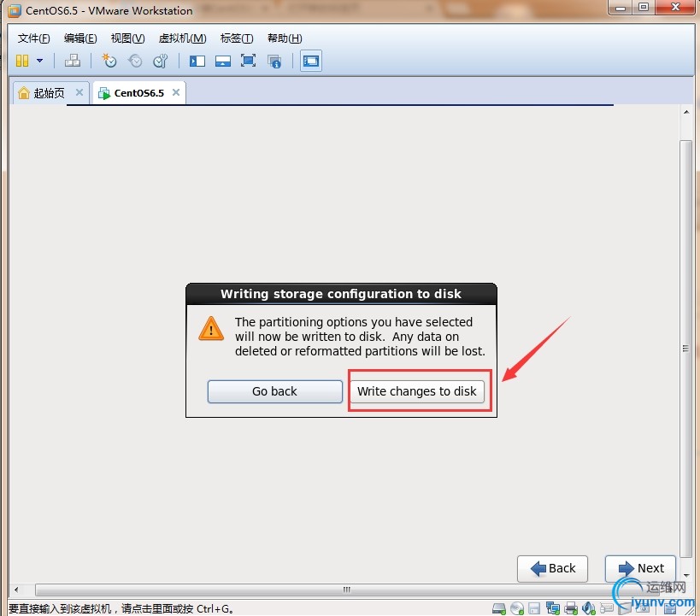Click the CD/DVD drive status icon
This screenshot has width=700, height=616.
point(517,608)
